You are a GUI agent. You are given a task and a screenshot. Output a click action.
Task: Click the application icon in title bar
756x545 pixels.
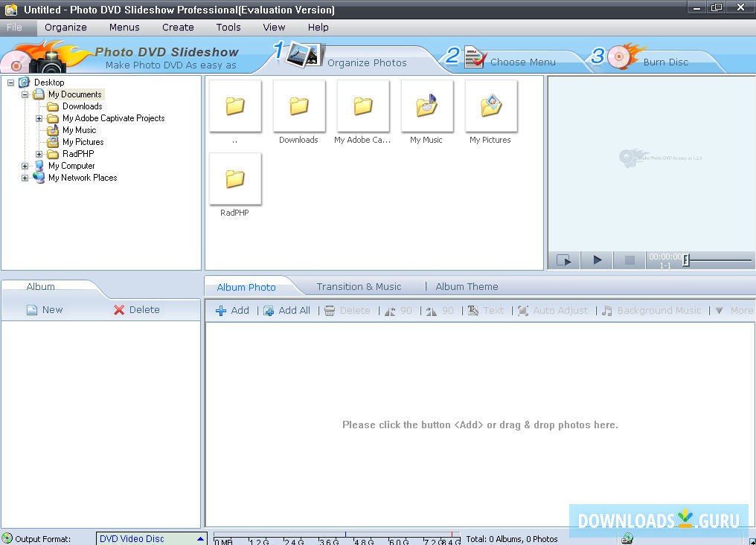tap(11, 10)
